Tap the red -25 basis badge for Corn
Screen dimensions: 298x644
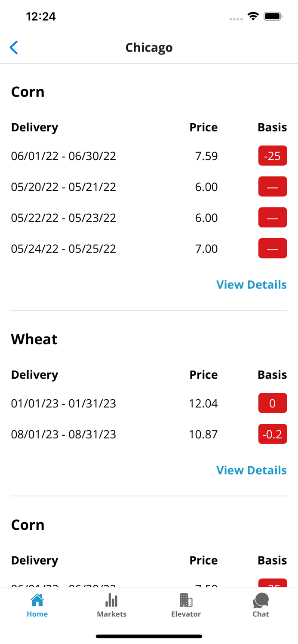pyautogui.click(x=272, y=155)
